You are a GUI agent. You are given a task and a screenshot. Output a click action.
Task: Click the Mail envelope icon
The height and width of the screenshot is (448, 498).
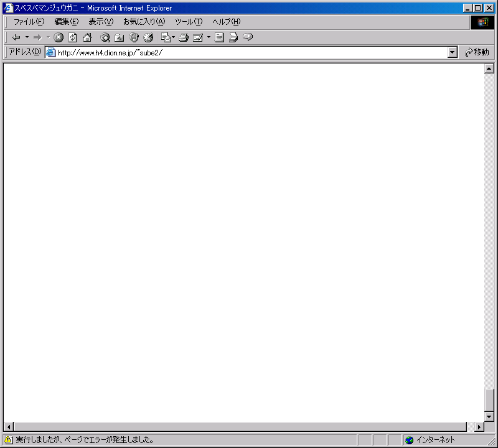(166, 37)
